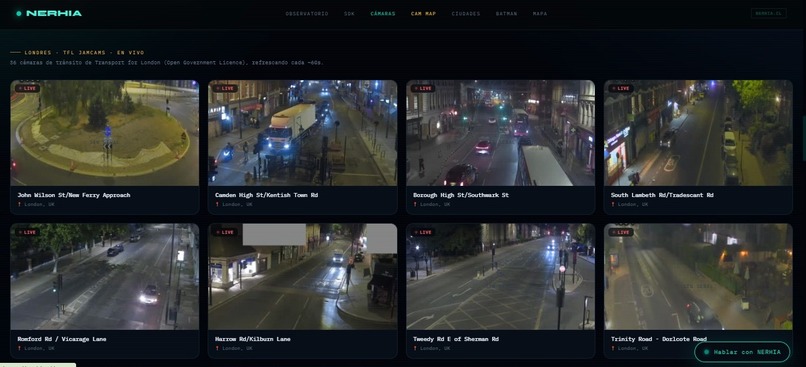Open the Cam Map nav item
Image resolution: width=806 pixels, height=367 pixels.
424,14
